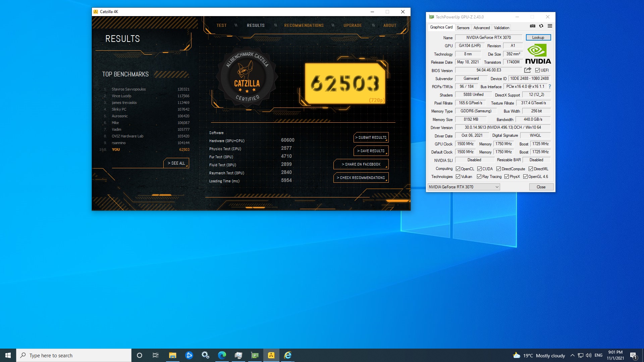Click CHECK RECOMMENDATIONS button
This screenshot has width=644, height=362.
361,178
